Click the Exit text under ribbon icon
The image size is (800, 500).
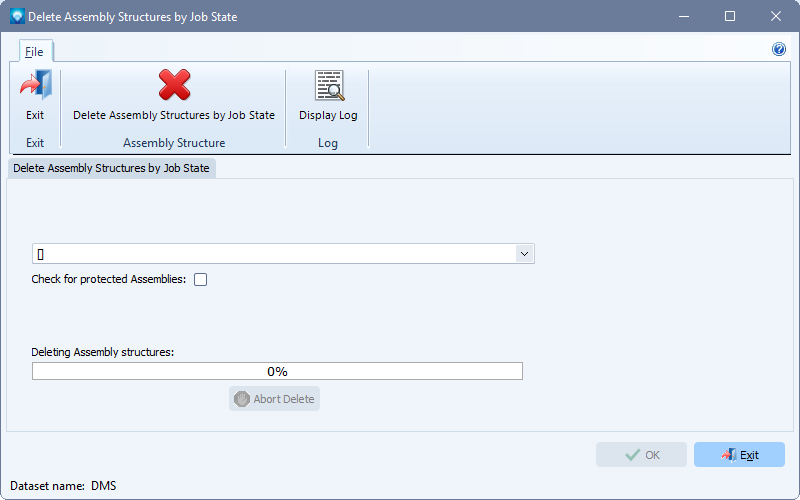click(35, 115)
